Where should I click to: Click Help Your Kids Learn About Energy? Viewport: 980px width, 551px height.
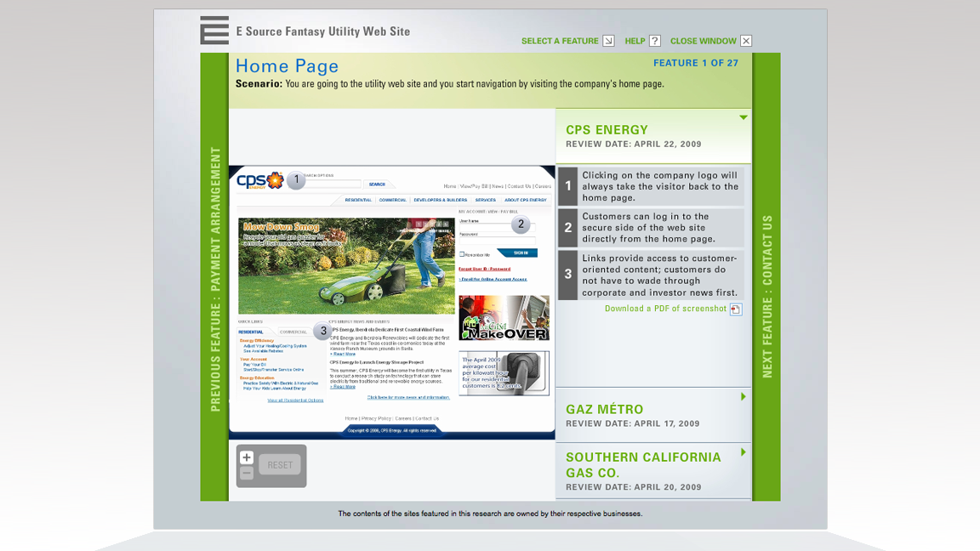point(275,389)
